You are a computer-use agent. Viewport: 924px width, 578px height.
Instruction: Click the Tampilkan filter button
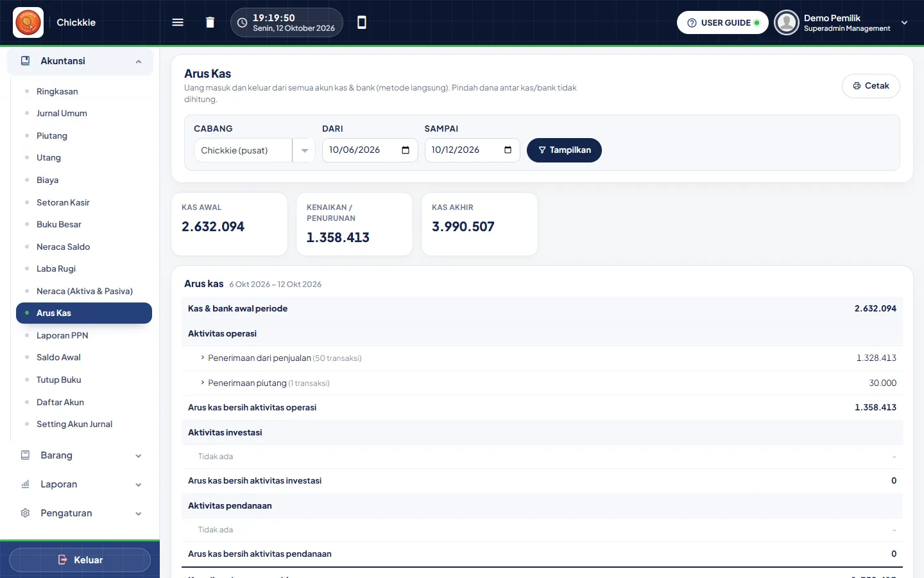pyautogui.click(x=564, y=150)
